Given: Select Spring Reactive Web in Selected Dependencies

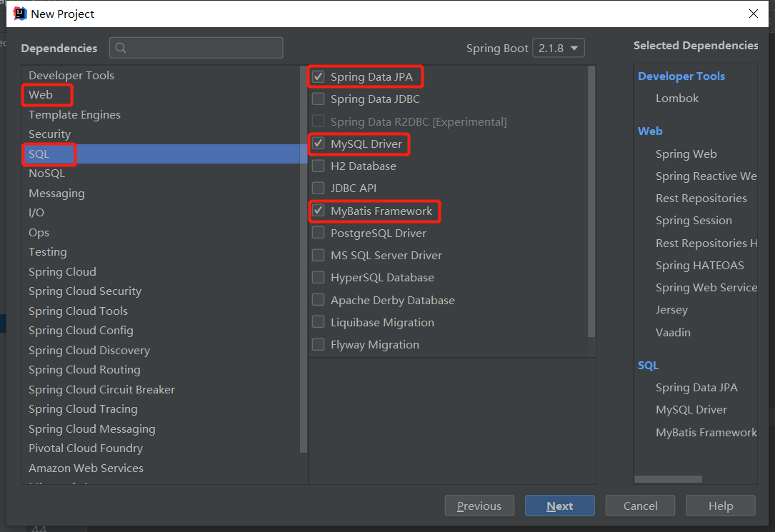Looking at the screenshot, I should pyautogui.click(x=706, y=176).
